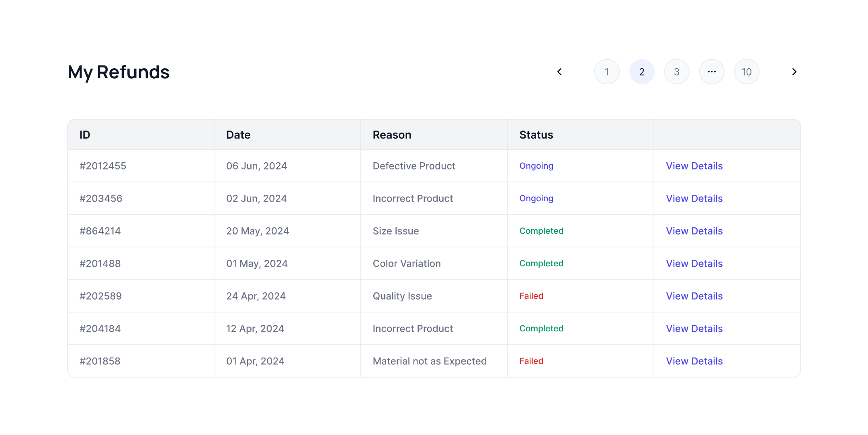The height and width of the screenshot is (435, 868).
Task: Jump to page 1
Action: tap(607, 72)
